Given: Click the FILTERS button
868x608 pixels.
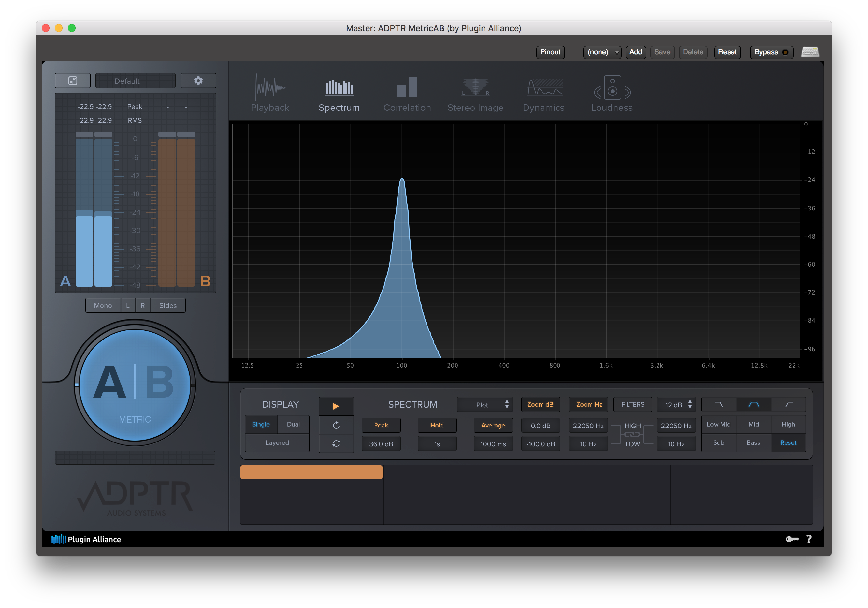Looking at the screenshot, I should [633, 405].
